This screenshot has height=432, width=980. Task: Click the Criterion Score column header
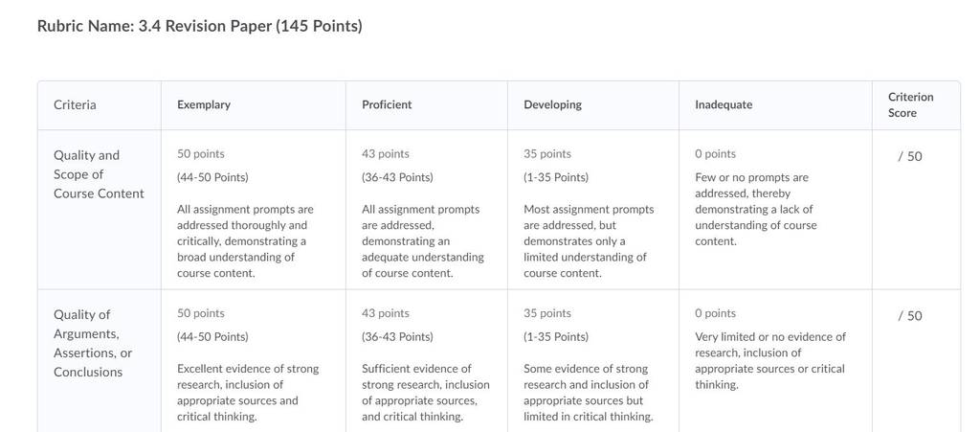click(x=911, y=105)
